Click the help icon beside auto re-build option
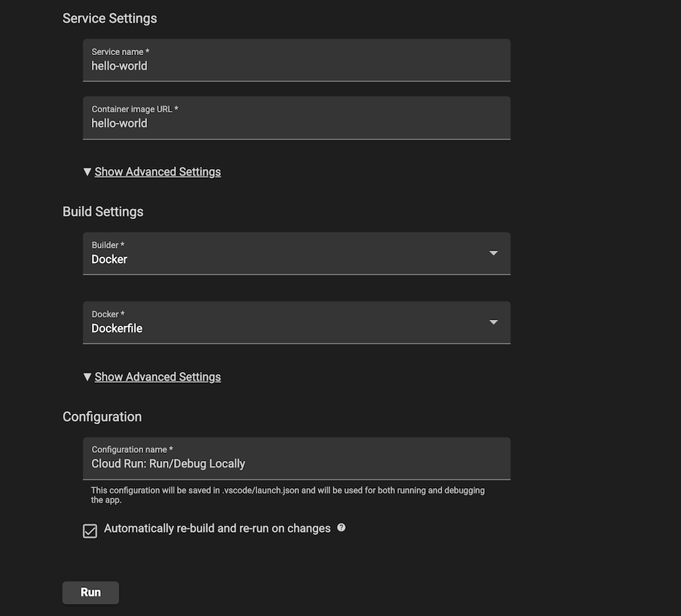This screenshot has width=681, height=616. coord(341,528)
